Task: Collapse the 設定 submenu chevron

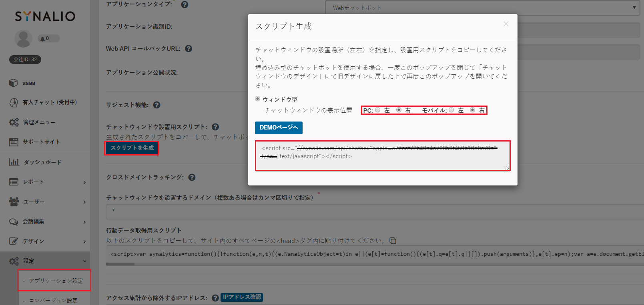Action: click(x=84, y=261)
